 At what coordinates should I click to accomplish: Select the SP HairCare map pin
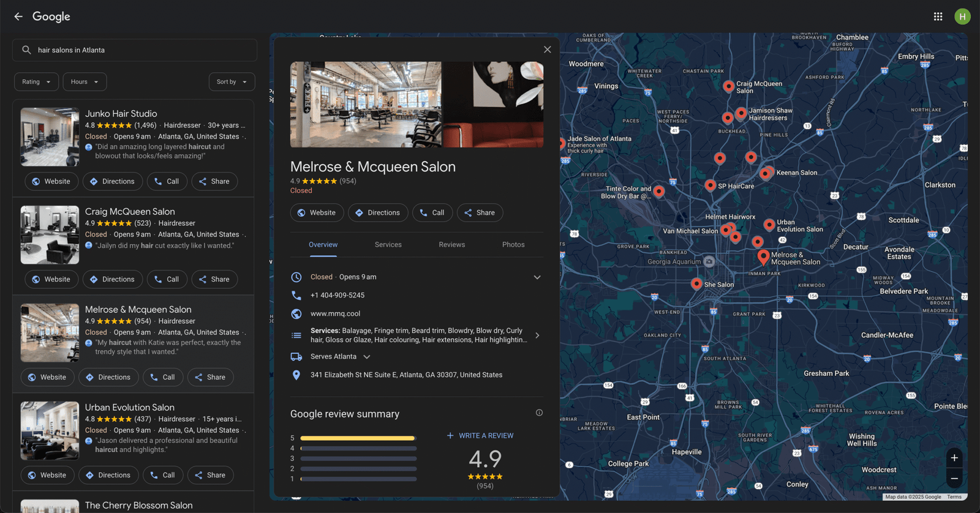pyautogui.click(x=710, y=185)
